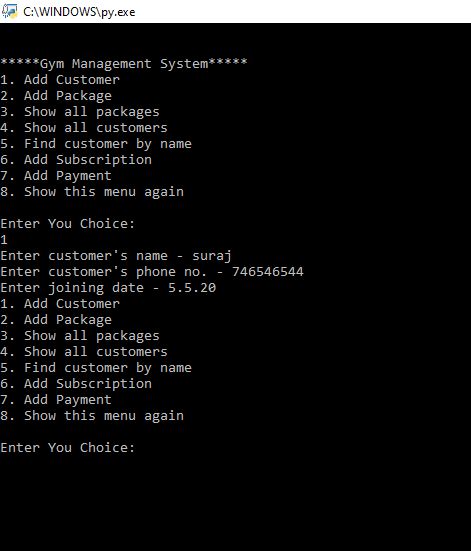Click the last 'Enter You Choice:' prompt

pyautogui.click(x=67, y=448)
